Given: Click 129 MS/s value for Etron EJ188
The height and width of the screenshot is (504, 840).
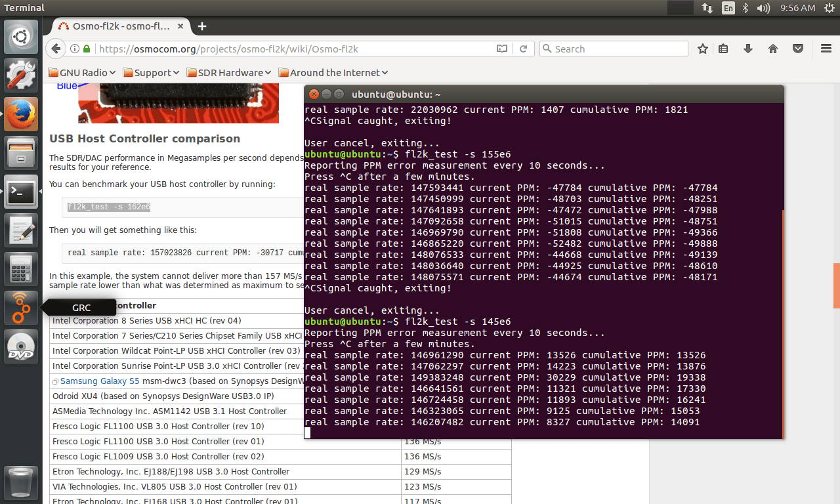Looking at the screenshot, I should (423, 472).
